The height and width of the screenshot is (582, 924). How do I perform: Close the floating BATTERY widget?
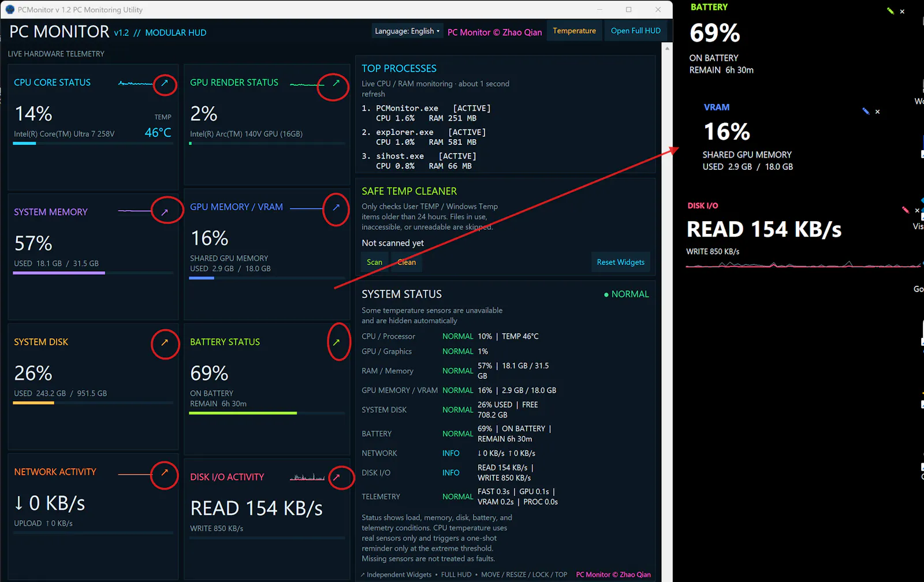902,12
